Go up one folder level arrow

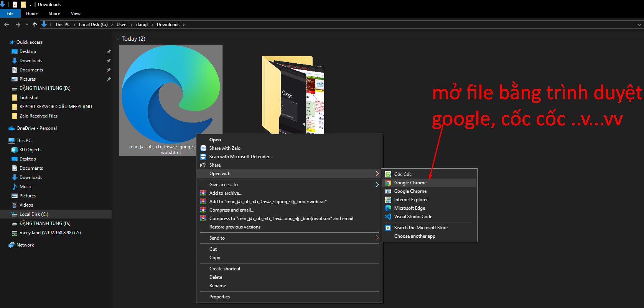[35, 25]
